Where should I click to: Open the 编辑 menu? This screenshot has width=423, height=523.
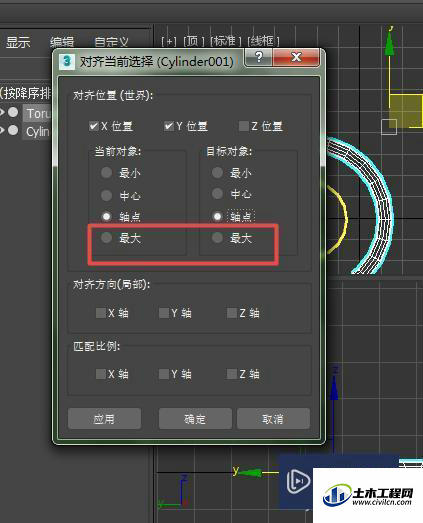click(x=62, y=42)
